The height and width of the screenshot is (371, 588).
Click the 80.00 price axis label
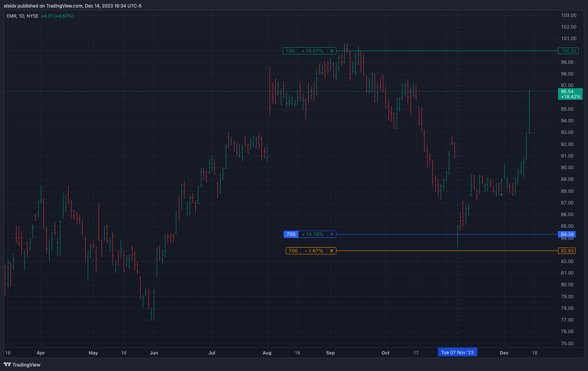click(x=567, y=285)
